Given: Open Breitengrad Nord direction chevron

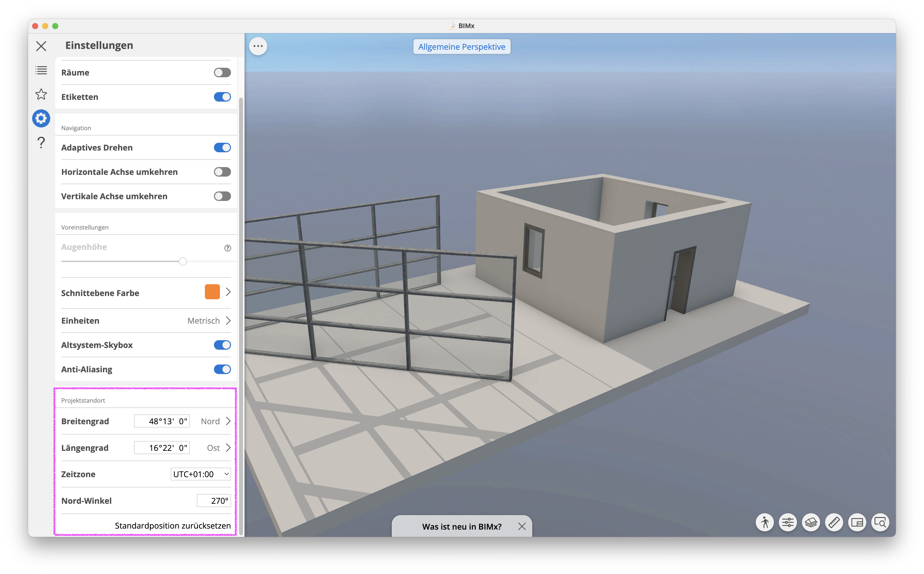Looking at the screenshot, I should pyautogui.click(x=228, y=421).
